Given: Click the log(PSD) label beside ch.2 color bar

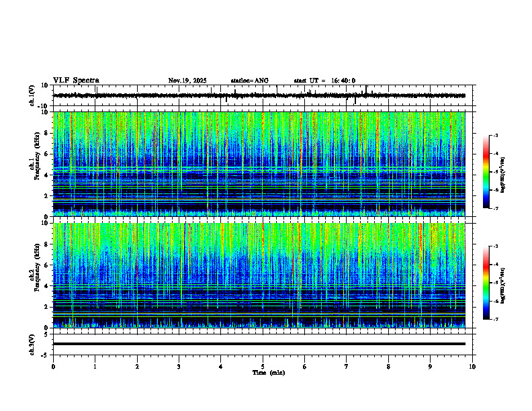Looking at the screenshot, I should pos(503,285).
